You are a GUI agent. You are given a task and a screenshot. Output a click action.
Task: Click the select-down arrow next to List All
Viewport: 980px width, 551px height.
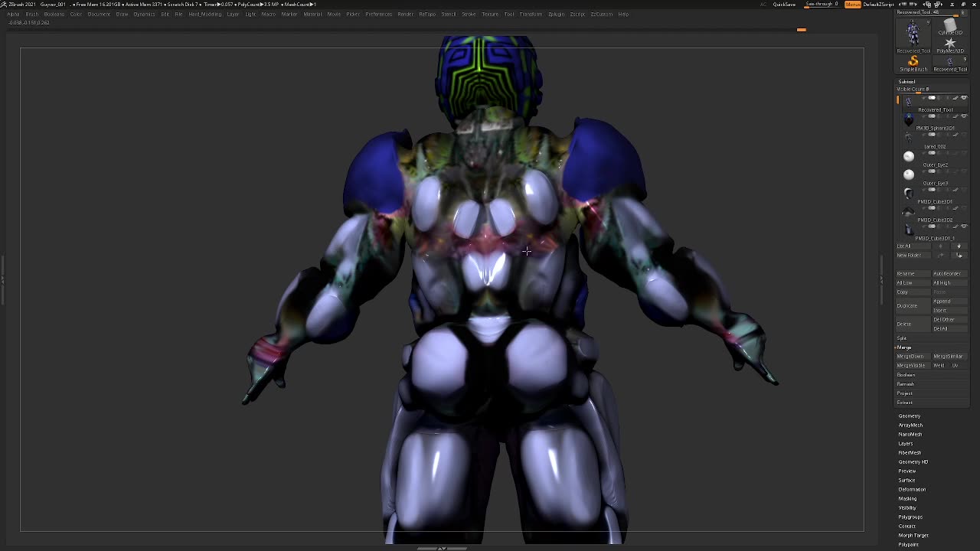pyautogui.click(x=959, y=246)
